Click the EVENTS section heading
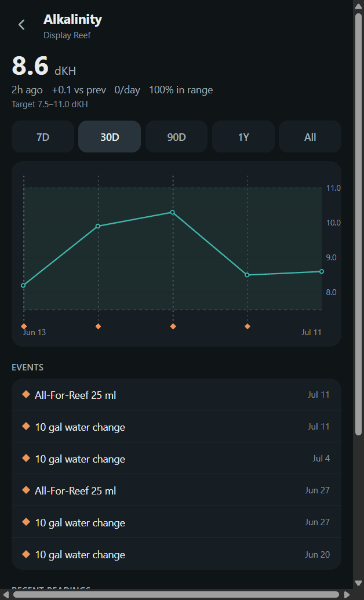Screen dimensions: 364x600 (28, 368)
